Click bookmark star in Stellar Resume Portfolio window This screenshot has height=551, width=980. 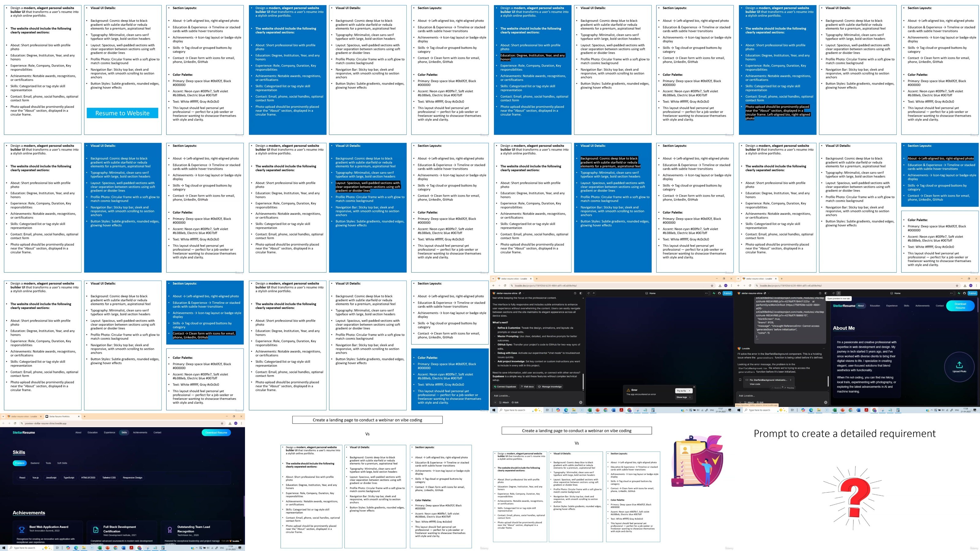(x=222, y=424)
